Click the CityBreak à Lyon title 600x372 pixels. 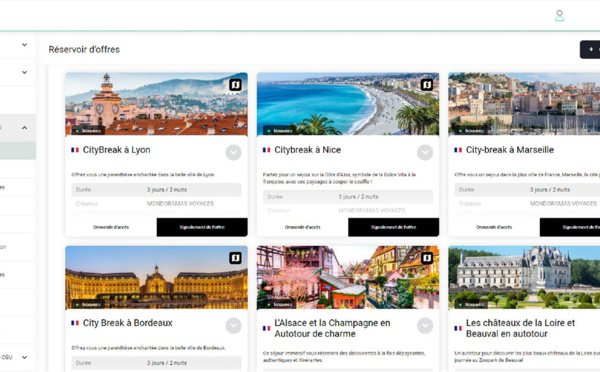pyautogui.click(x=117, y=150)
